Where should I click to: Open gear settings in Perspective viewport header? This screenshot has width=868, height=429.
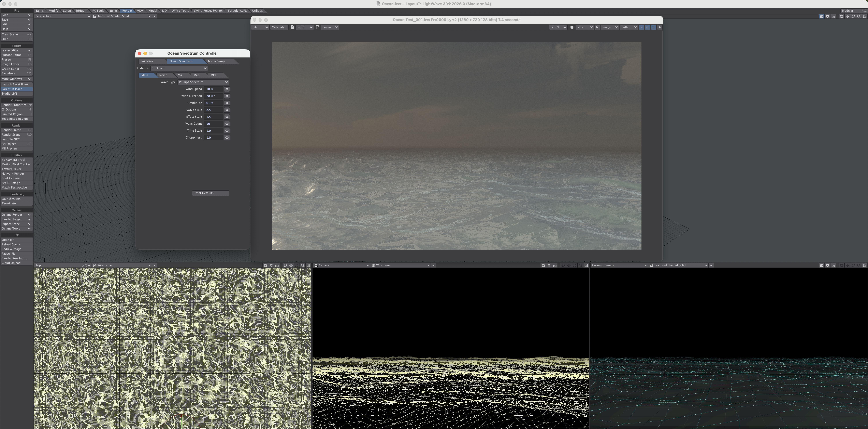click(827, 16)
